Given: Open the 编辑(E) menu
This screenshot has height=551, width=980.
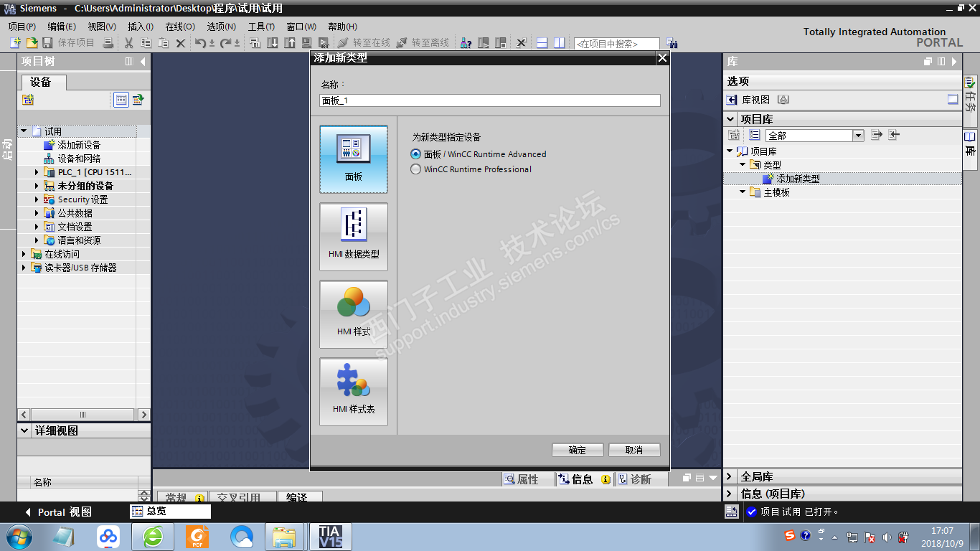Looking at the screenshot, I should (x=62, y=27).
